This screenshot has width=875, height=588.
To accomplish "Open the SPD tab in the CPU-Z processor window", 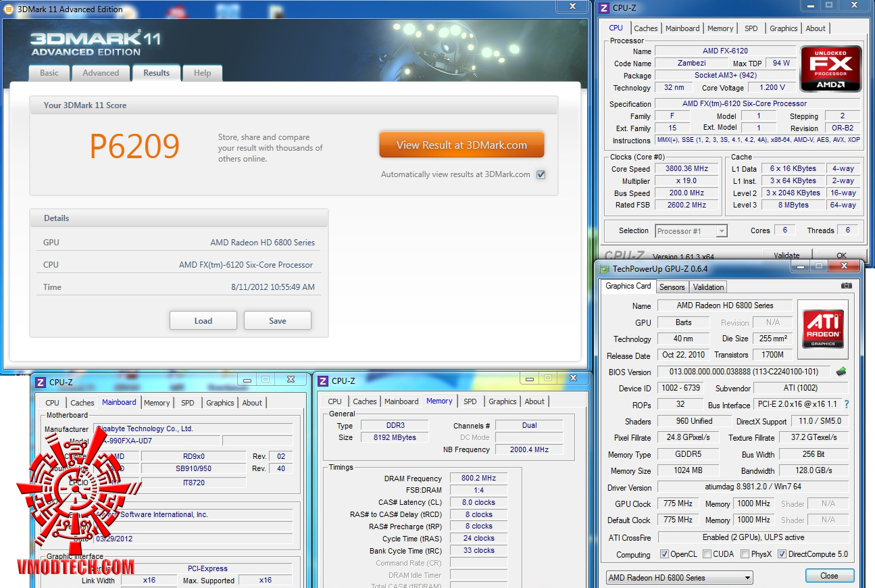I will [751, 28].
